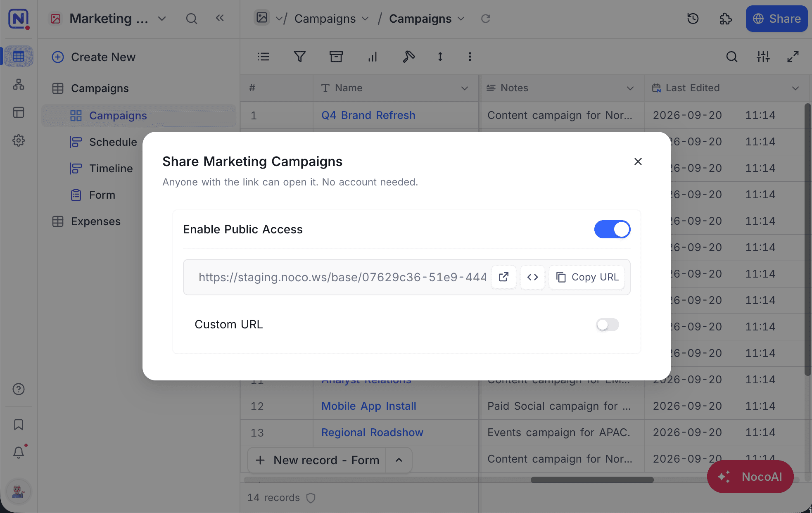Click the horizontal scrollbar thumb
This screenshot has width=812, height=513.
pyautogui.click(x=592, y=480)
